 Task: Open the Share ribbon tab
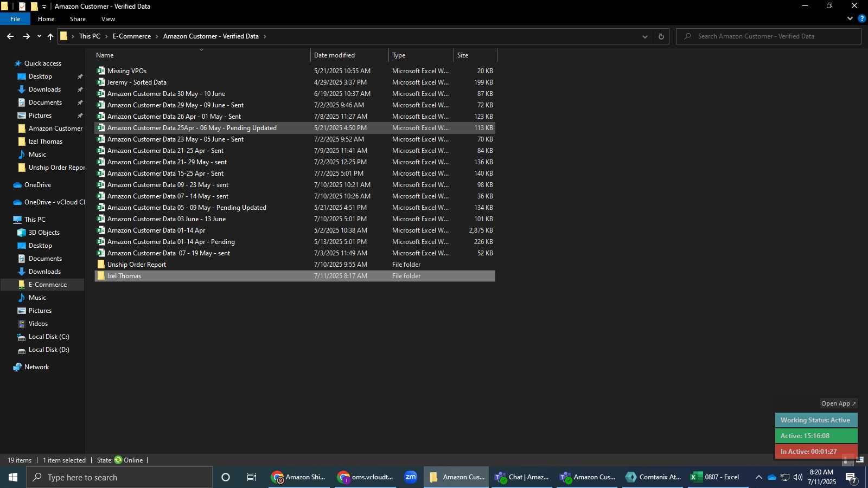click(x=78, y=19)
